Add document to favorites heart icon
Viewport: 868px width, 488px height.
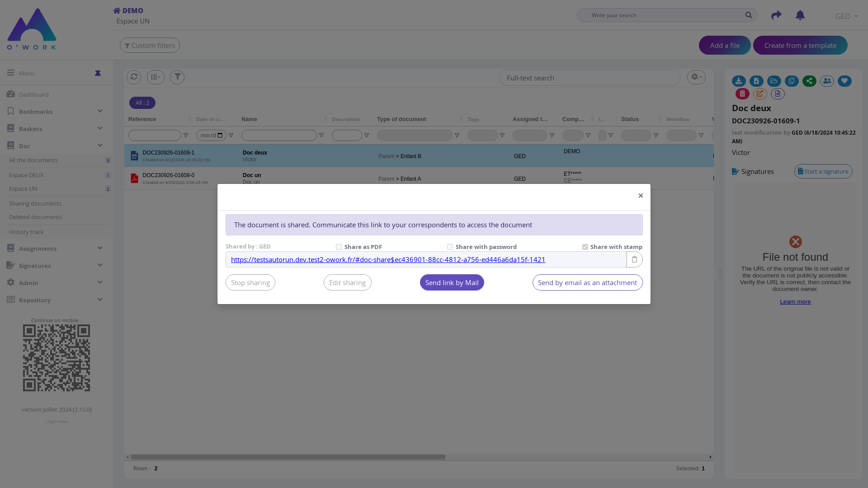click(844, 81)
